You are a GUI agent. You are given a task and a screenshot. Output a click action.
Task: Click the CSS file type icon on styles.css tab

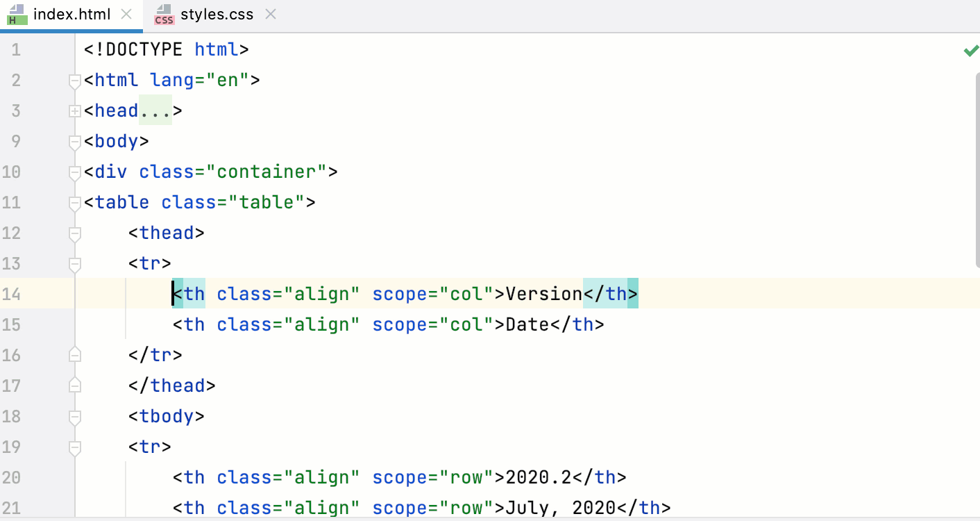164,14
